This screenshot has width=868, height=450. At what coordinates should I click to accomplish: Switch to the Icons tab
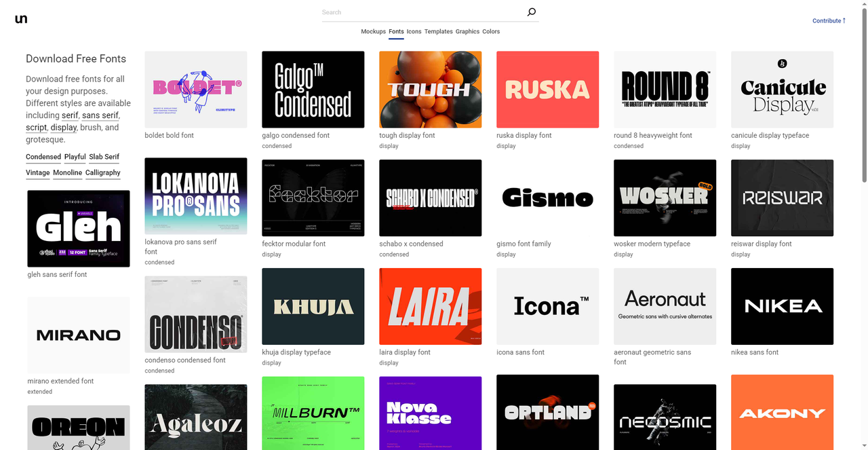(414, 32)
